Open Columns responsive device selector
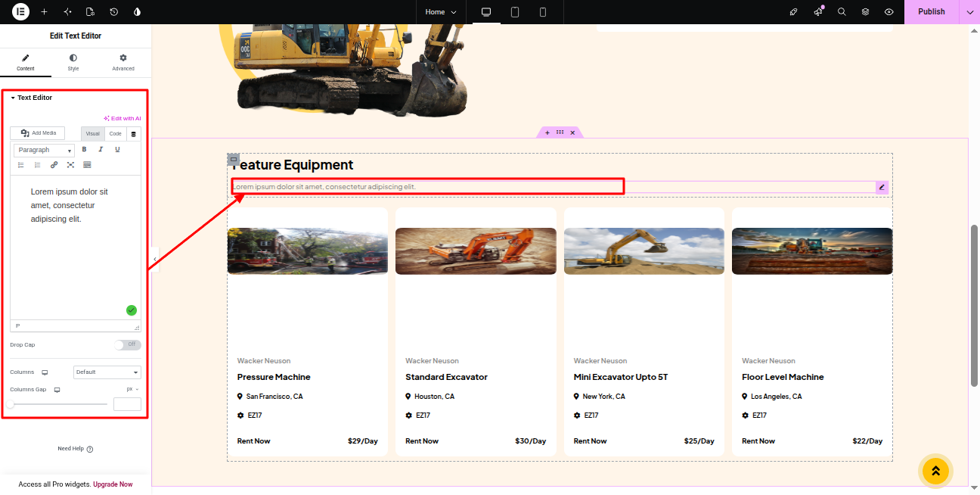The image size is (980, 495). coord(45,372)
